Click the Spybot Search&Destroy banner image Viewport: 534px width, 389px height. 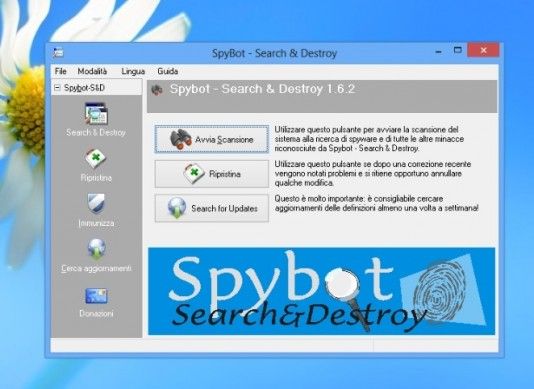click(x=321, y=291)
